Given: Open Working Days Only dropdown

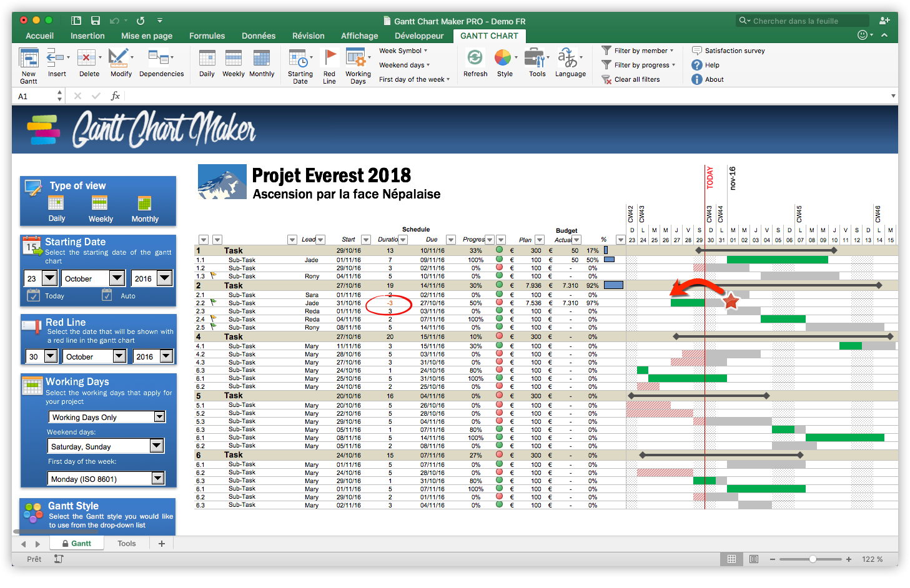Looking at the screenshot, I should 160,417.
